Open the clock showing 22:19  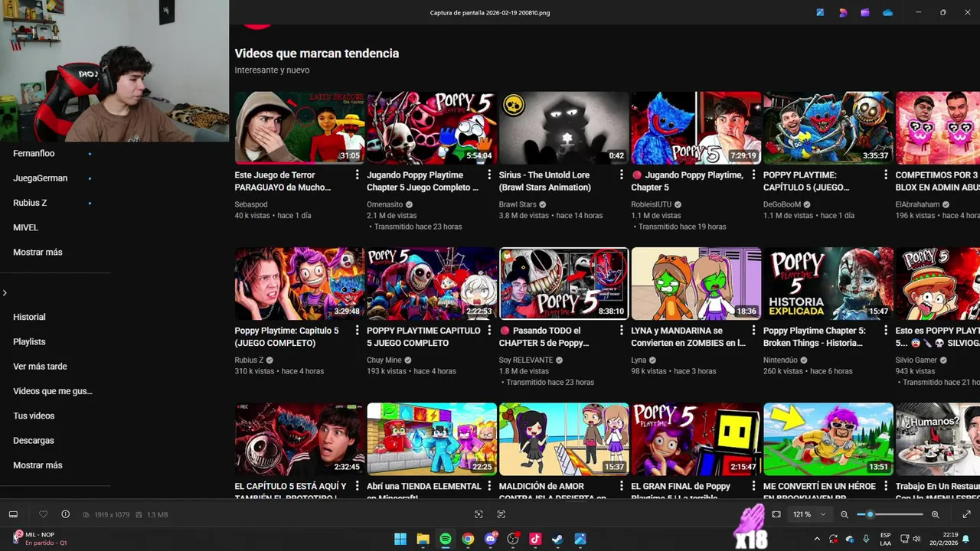point(943,539)
